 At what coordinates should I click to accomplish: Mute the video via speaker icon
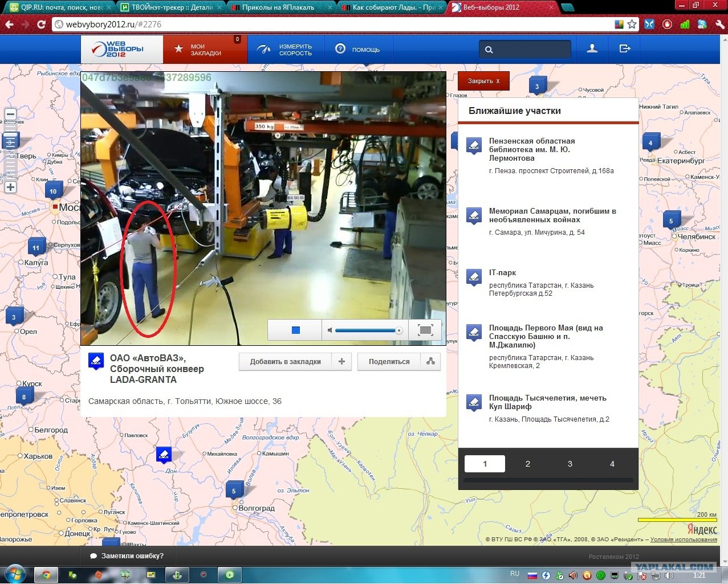(x=330, y=330)
